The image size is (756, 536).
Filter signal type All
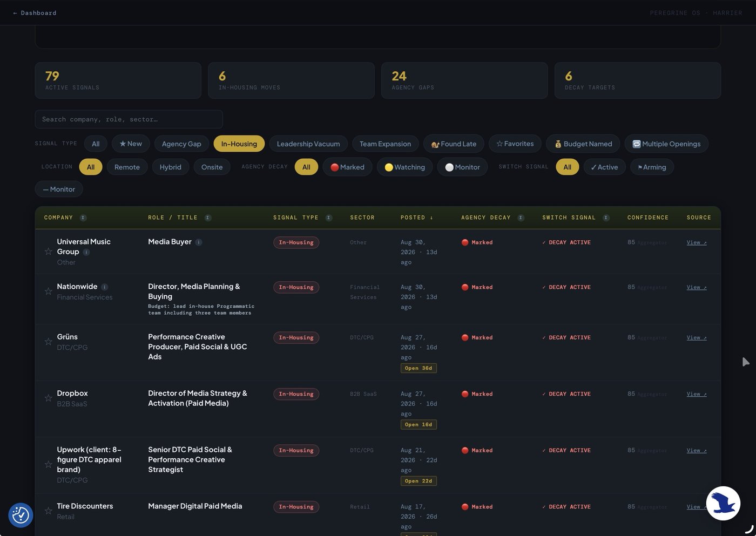[96, 144]
